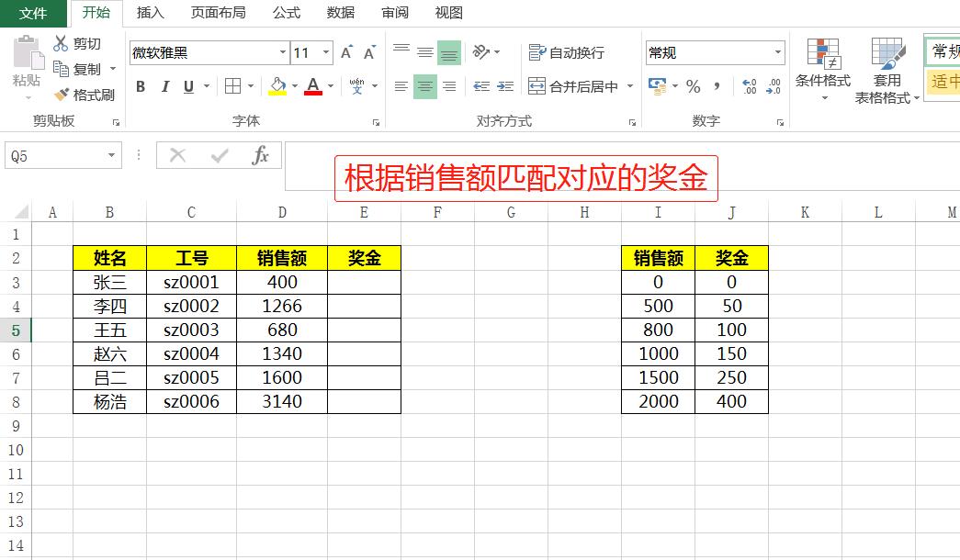Expand the font color dropdown arrow
Viewport: 960px width, 560px height.
(331, 86)
